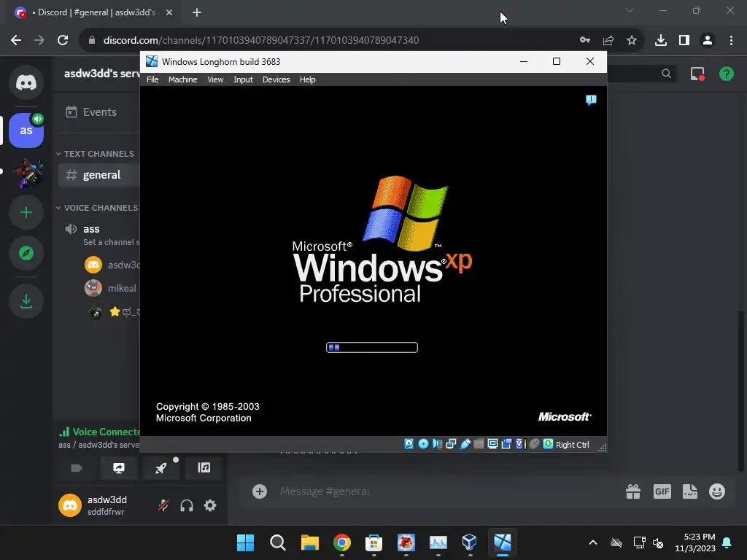Open File Explorer from taskbar
The image size is (747, 560).
[309, 542]
